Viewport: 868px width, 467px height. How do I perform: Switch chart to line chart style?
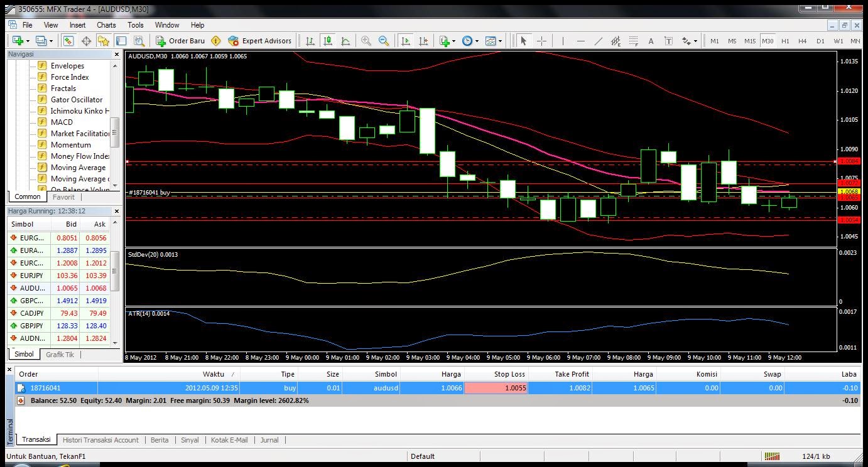pyautogui.click(x=345, y=41)
